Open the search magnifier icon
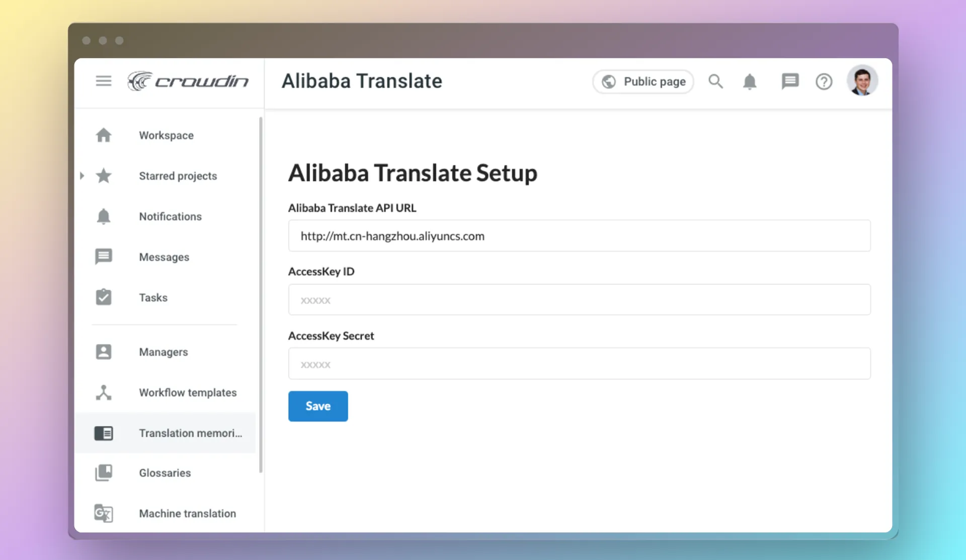This screenshot has width=966, height=560. (x=715, y=81)
